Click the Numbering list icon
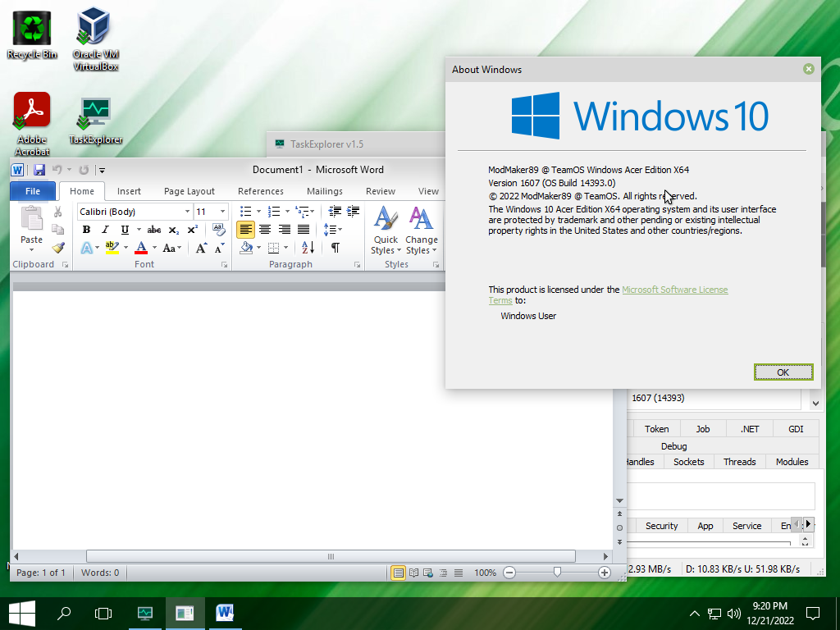 (274, 211)
